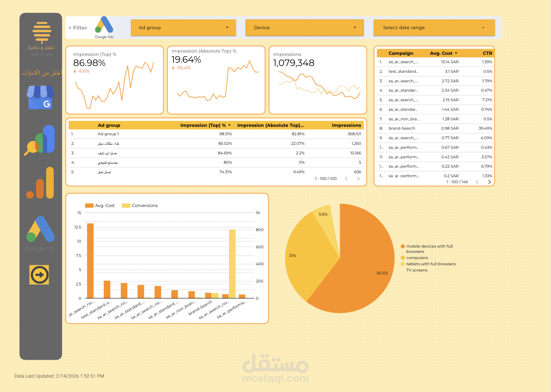Open the Ad group dropdown filter

click(183, 27)
